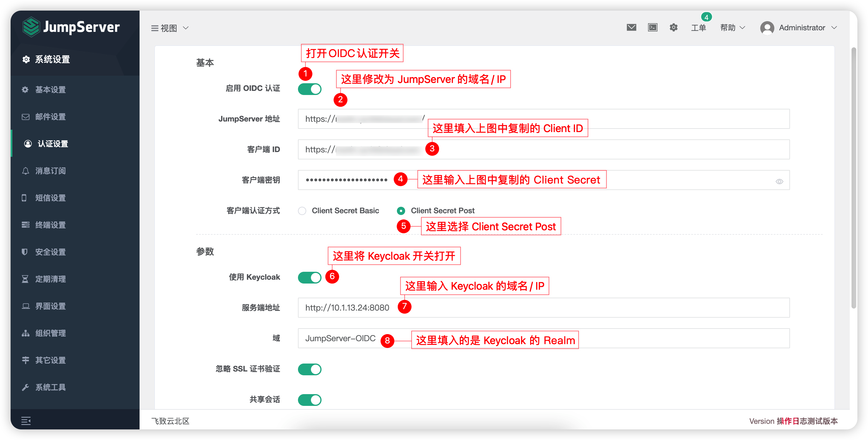Click the 飞致云北区 footer text

pyautogui.click(x=170, y=421)
